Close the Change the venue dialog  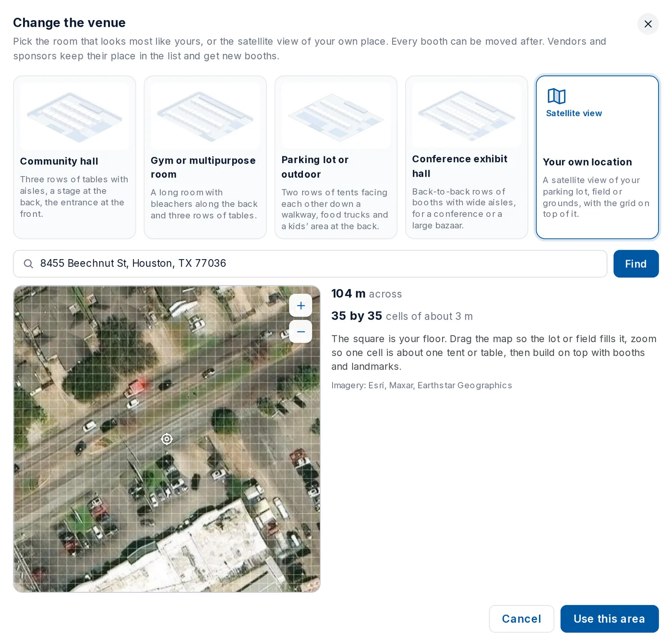[x=648, y=24]
